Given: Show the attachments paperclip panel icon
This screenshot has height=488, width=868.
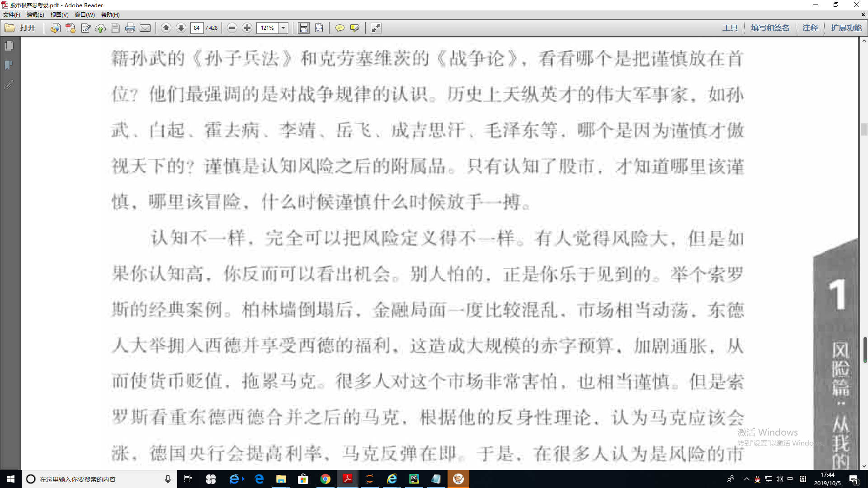Looking at the screenshot, I should point(9,84).
